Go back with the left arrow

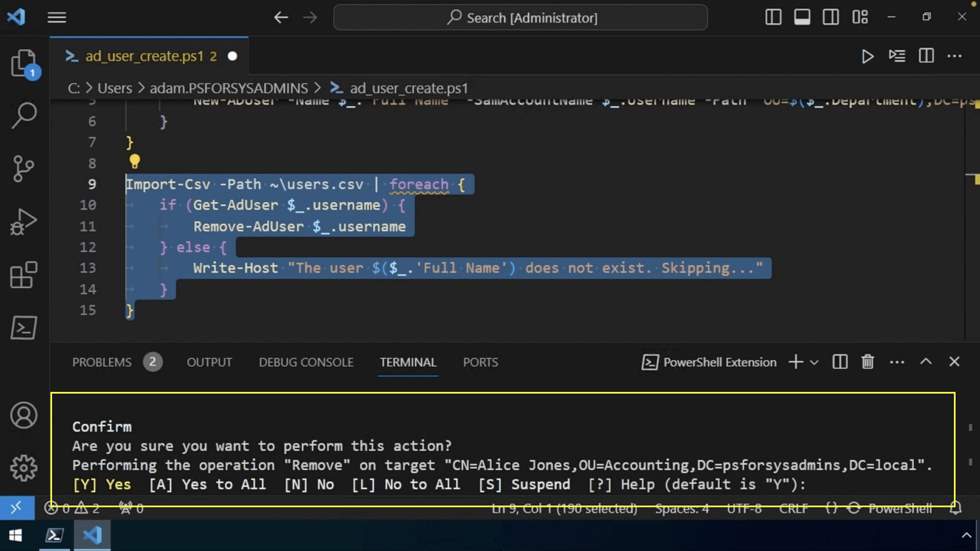pos(281,17)
